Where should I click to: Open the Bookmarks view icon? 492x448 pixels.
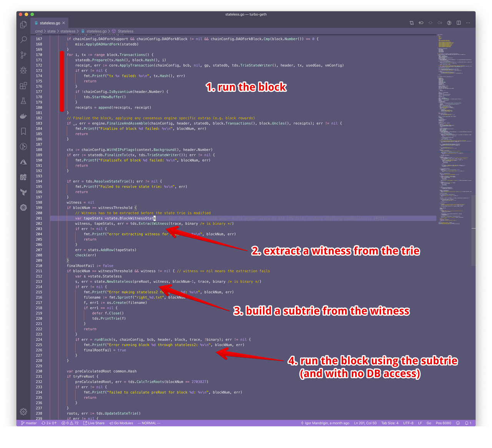coord(23,131)
